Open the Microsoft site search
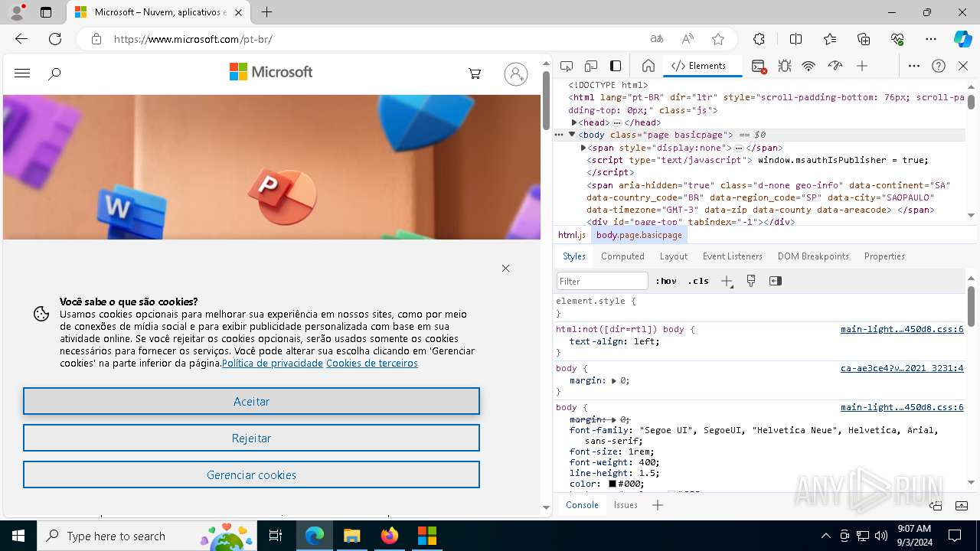 (54, 73)
